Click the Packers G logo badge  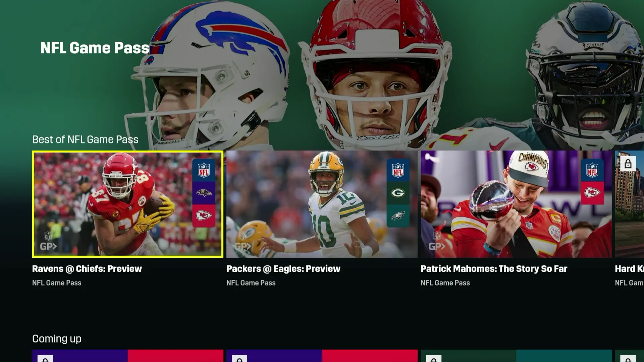[398, 193]
